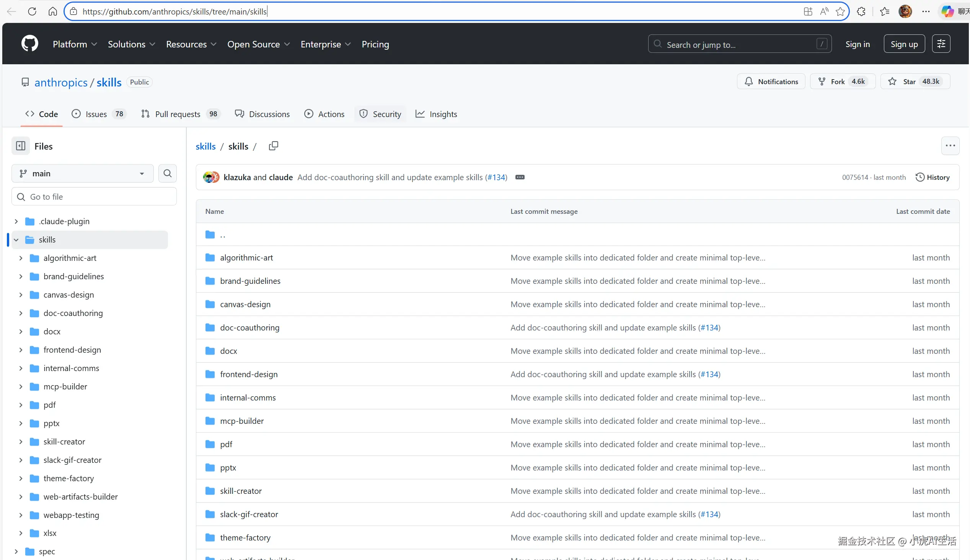970x560 pixels.
Task: Open browser favorites list icon
Action: point(885,11)
